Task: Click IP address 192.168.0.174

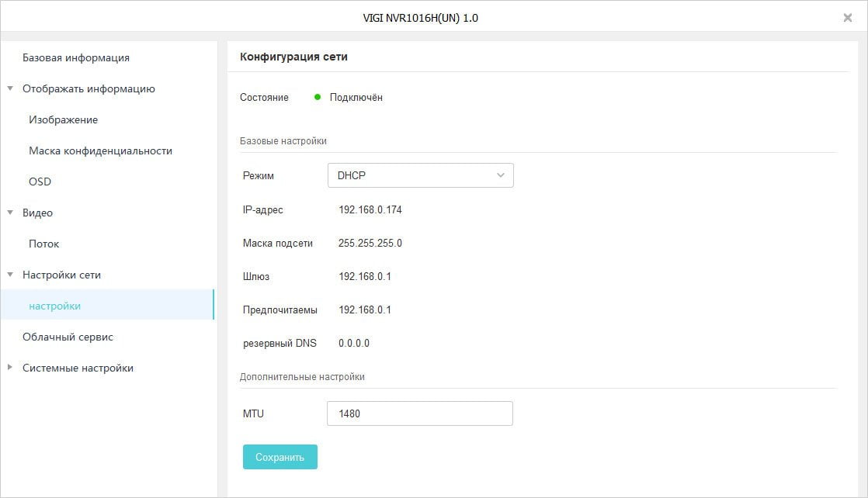Action: (x=370, y=209)
